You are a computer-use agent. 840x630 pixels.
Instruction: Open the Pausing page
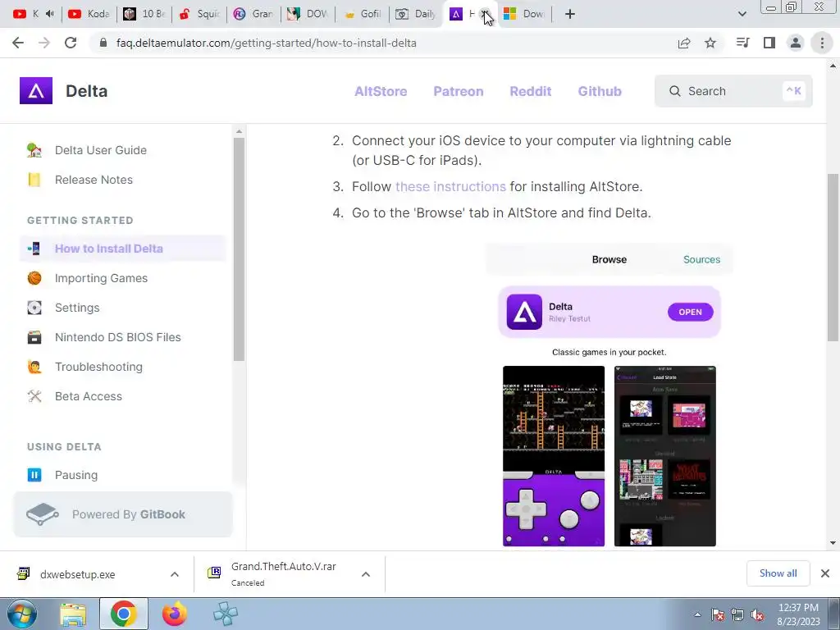(76, 475)
